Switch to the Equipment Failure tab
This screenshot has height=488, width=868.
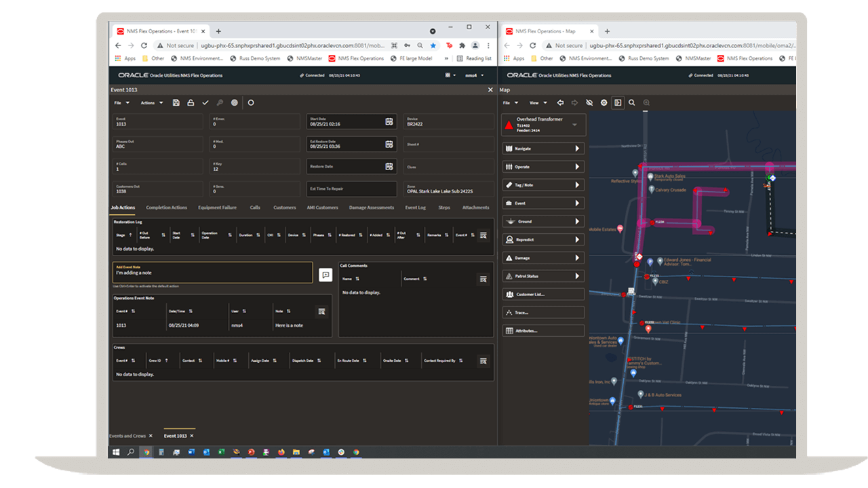click(217, 207)
